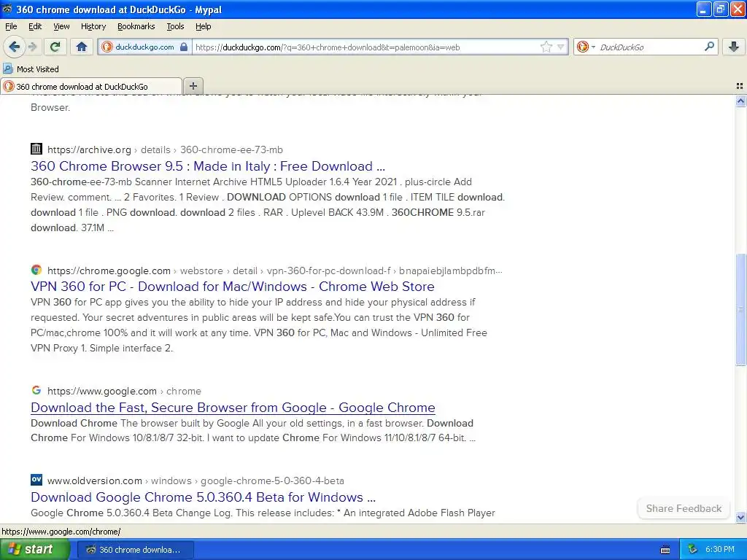Open Download Google Chrome 5.0.360.4 Beta link
Image resolution: width=747 pixels, height=560 pixels.
point(204,497)
